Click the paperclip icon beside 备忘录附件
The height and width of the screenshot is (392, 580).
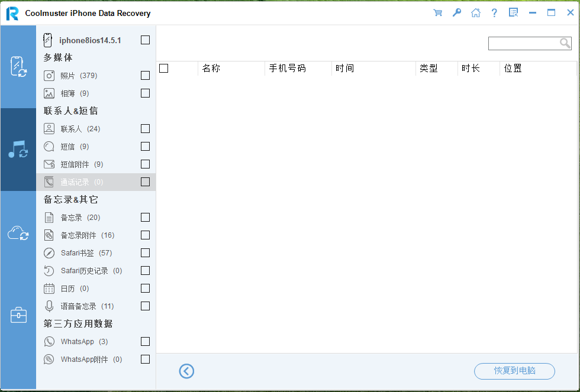pos(49,235)
